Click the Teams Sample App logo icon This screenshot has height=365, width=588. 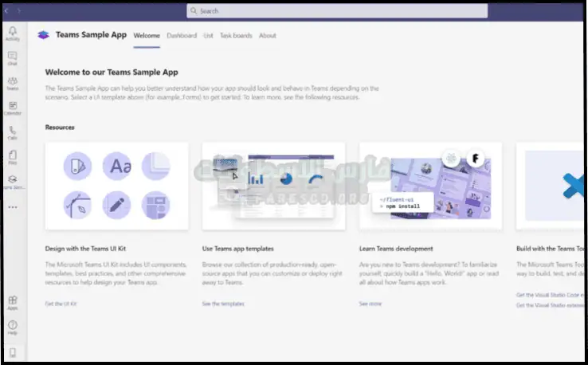[44, 36]
